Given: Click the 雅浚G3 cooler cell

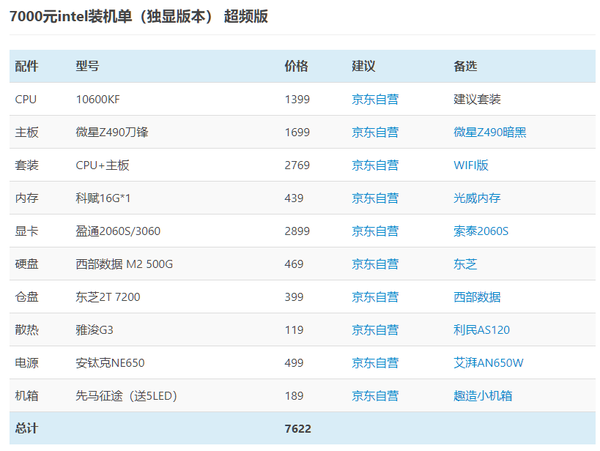Looking at the screenshot, I should point(94,330).
